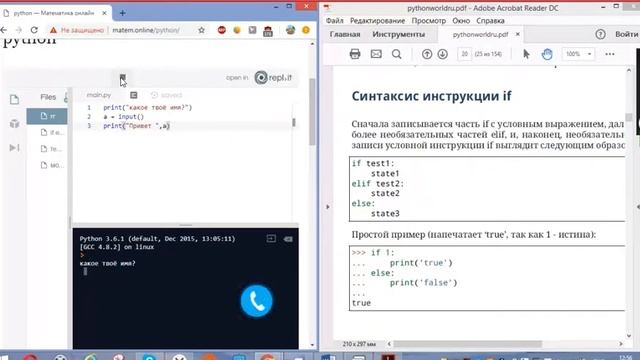Click the Acrobat horizontal scrollbar
The image size is (640, 360).
468,344
